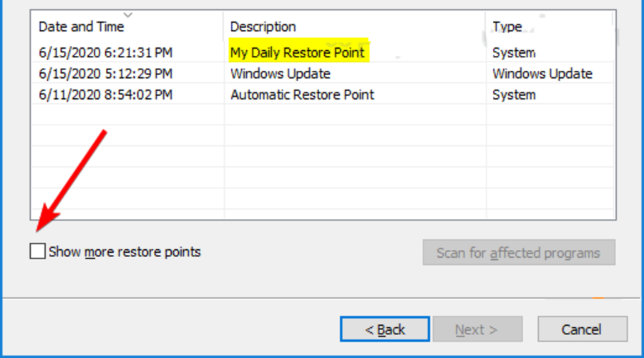
Task: Select Automatic Restore Point entry
Action: point(302,95)
